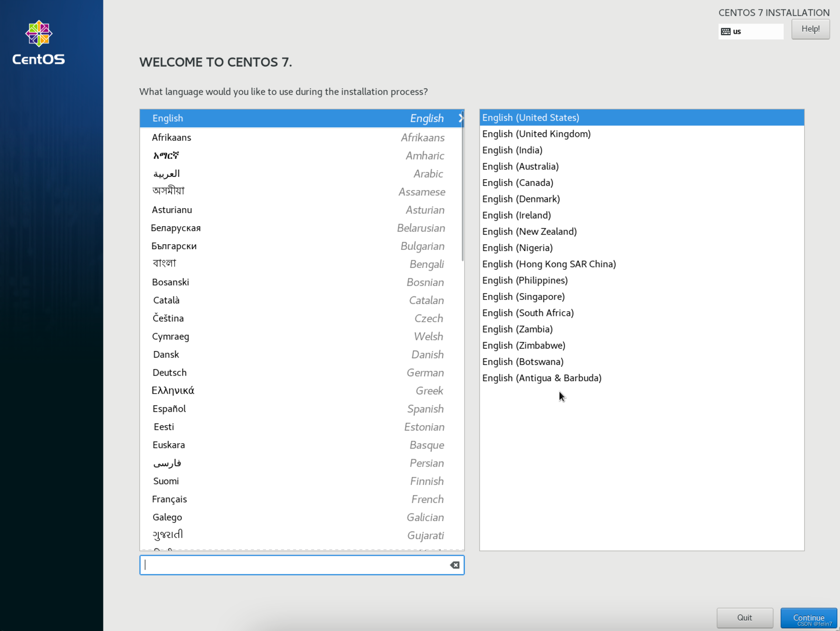Click the keyboard layout icon next to us
This screenshot has width=840, height=631.
pos(726,31)
